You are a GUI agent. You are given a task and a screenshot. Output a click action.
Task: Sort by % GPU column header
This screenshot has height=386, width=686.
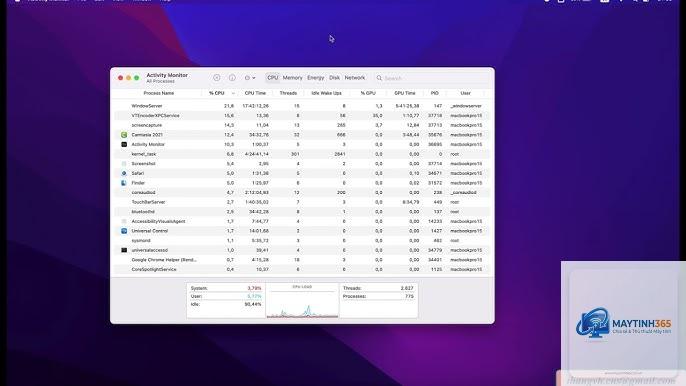coord(368,93)
